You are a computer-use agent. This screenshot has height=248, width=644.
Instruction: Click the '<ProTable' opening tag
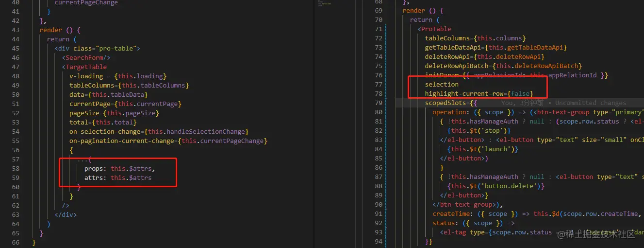click(434, 29)
